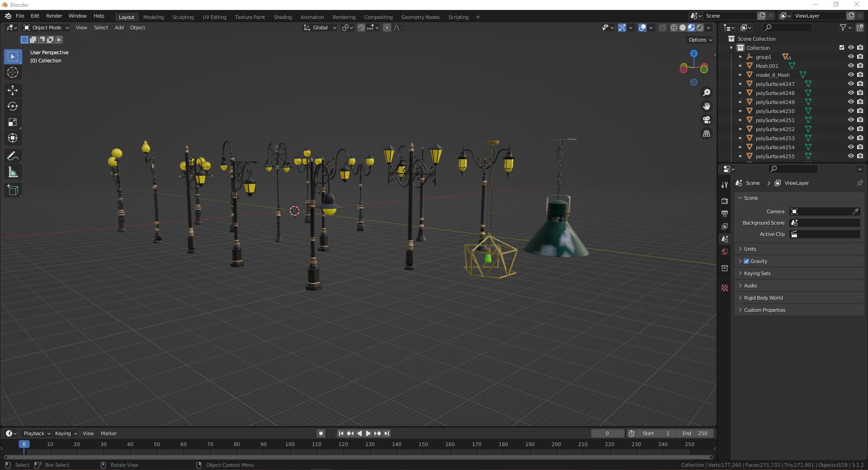Disable the Gravity checkbox
This screenshot has height=470, width=868.
[x=746, y=261]
